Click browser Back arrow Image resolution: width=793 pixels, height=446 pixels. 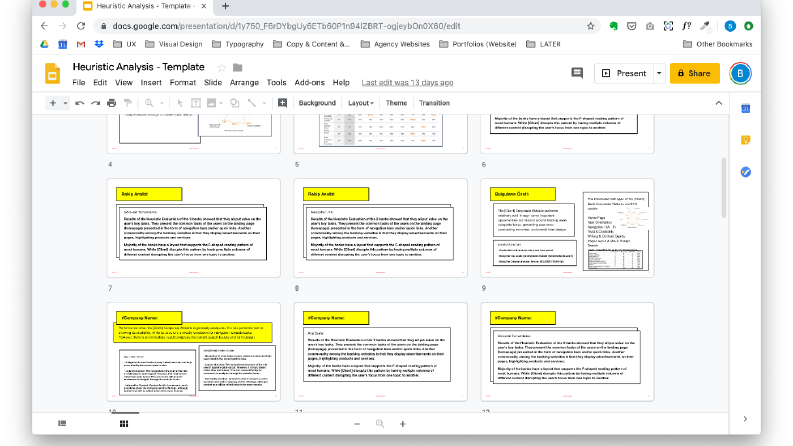45,26
